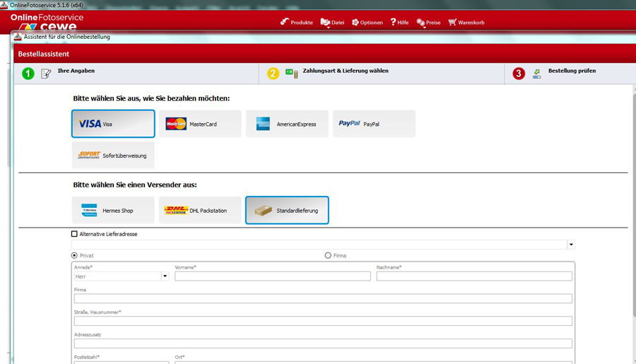
Task: Focus the Vorname input field
Action: pyautogui.click(x=273, y=276)
